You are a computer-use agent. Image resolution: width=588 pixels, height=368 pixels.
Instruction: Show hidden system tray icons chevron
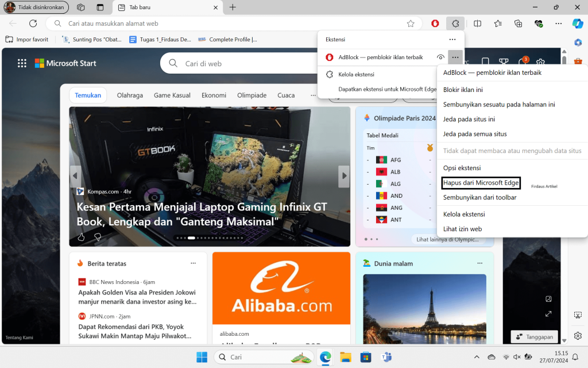(477, 357)
